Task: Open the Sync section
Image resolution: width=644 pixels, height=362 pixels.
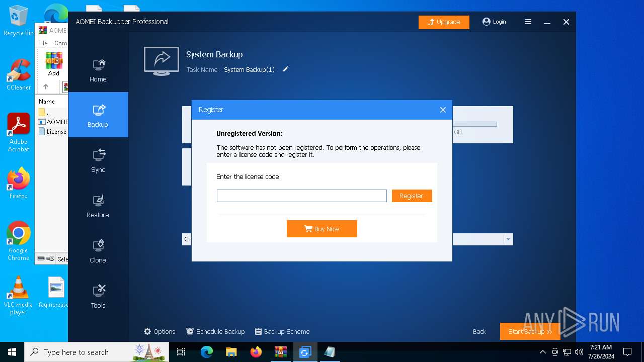Action: 98,160
